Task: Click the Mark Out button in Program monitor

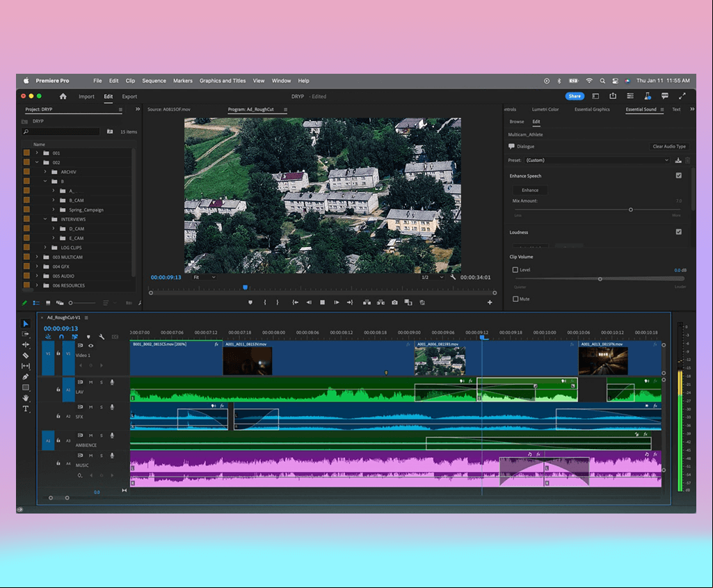Action: pos(278,303)
